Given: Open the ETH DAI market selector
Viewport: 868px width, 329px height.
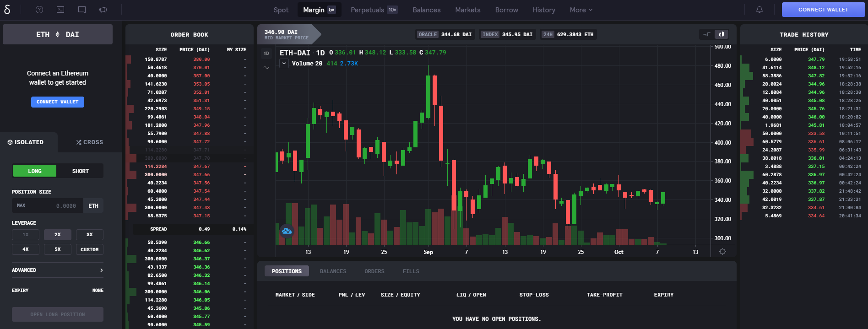Looking at the screenshot, I should tap(58, 34).
